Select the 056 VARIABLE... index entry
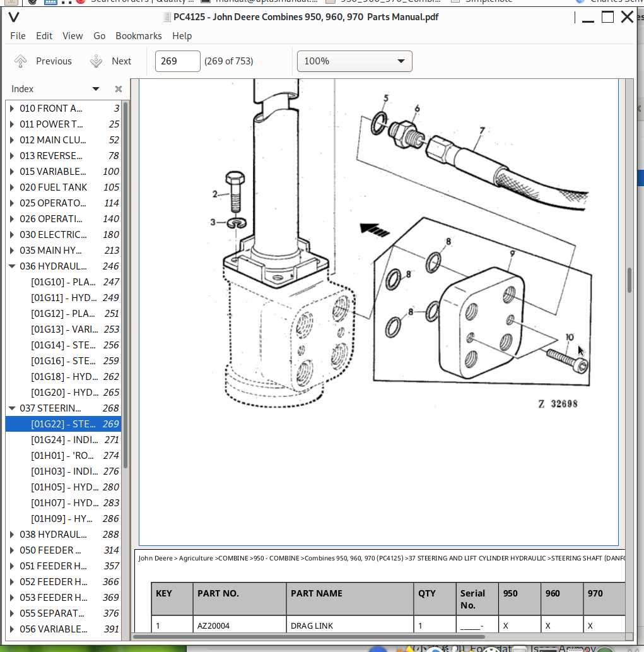The height and width of the screenshot is (652, 644). tap(64, 629)
